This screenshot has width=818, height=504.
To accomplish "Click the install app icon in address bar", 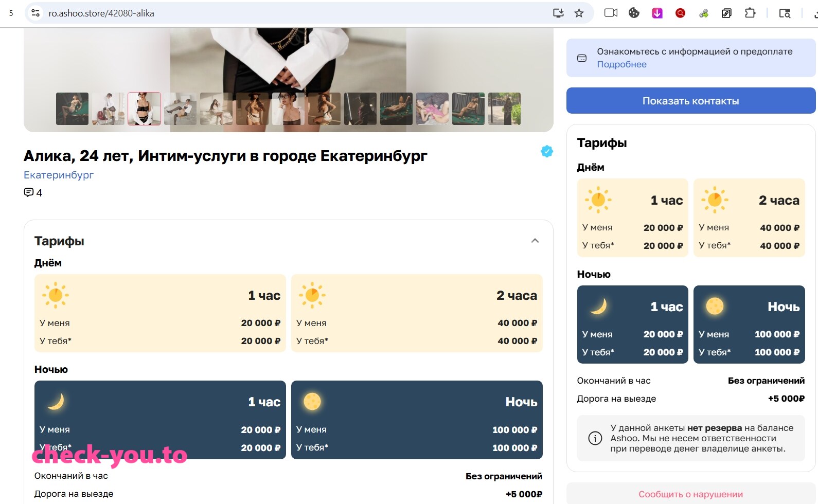I will (558, 13).
